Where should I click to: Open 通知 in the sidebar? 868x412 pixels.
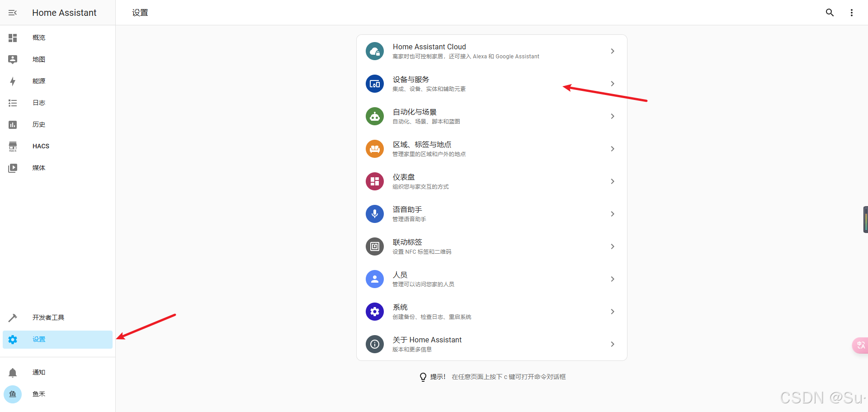coord(57,372)
